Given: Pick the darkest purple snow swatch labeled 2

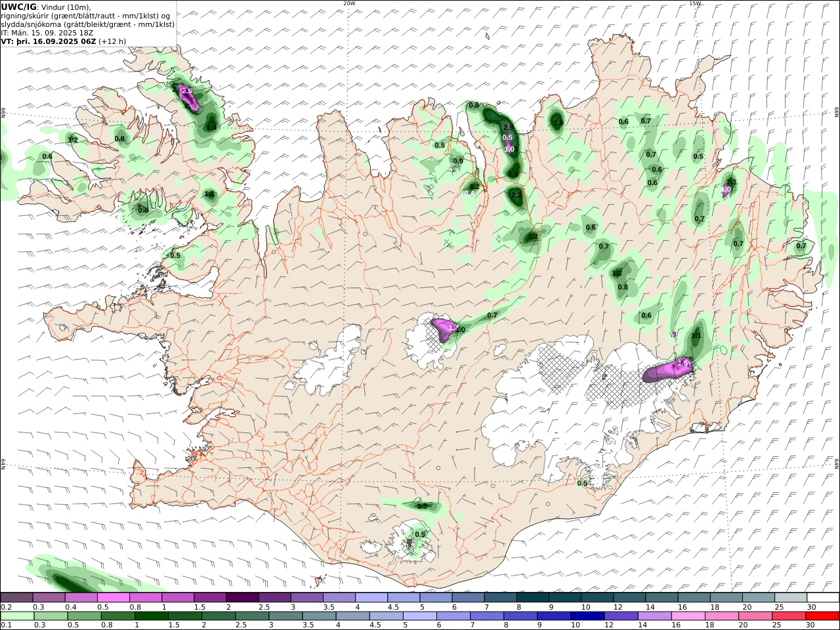Looking at the screenshot, I should 242,598.
